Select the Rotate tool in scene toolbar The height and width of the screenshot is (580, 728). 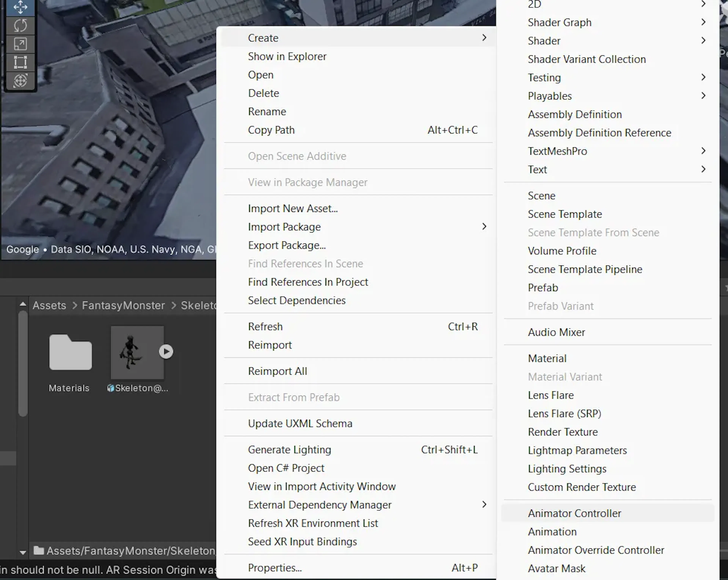(x=20, y=26)
